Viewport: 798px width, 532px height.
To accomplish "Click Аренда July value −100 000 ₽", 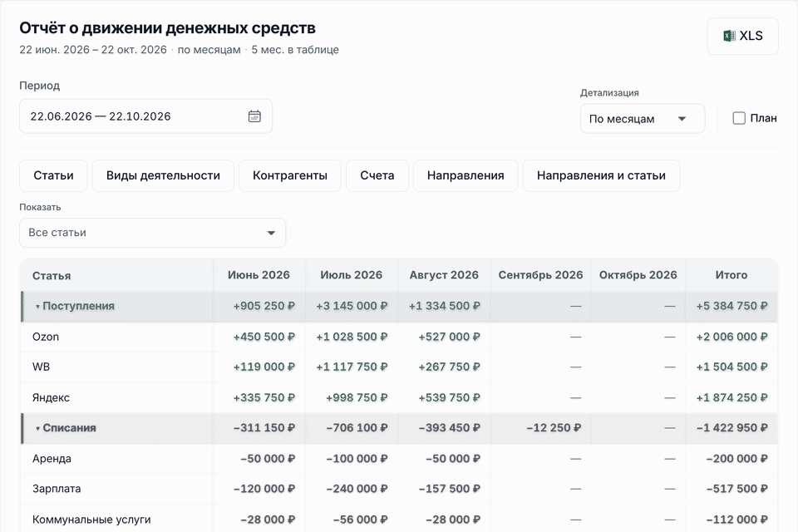I will tap(357, 459).
